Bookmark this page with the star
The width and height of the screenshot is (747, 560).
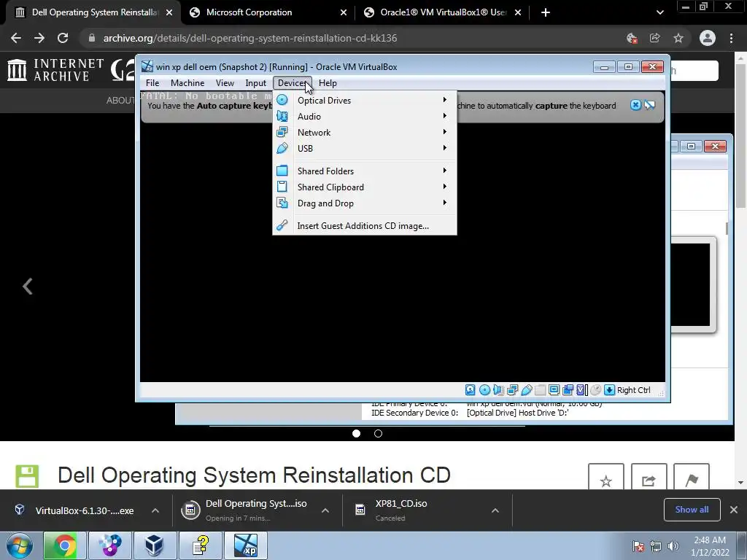point(678,38)
